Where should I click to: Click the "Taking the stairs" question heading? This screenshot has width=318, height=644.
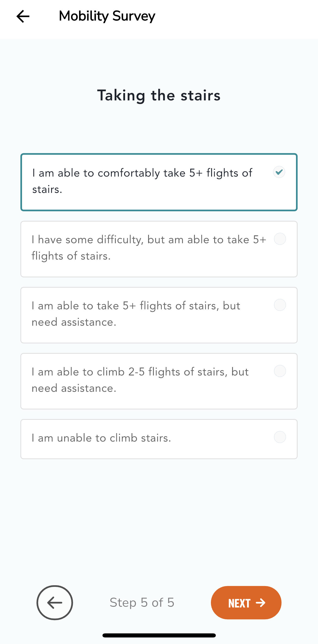(159, 95)
